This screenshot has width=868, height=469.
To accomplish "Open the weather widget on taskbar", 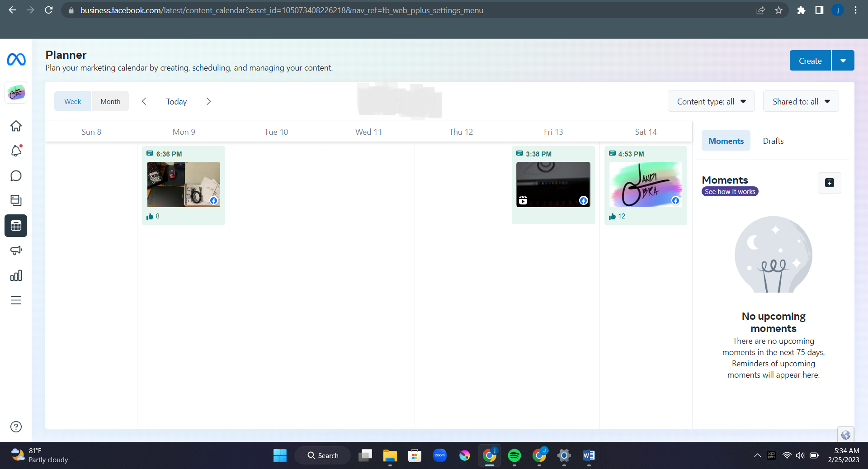I will point(39,455).
